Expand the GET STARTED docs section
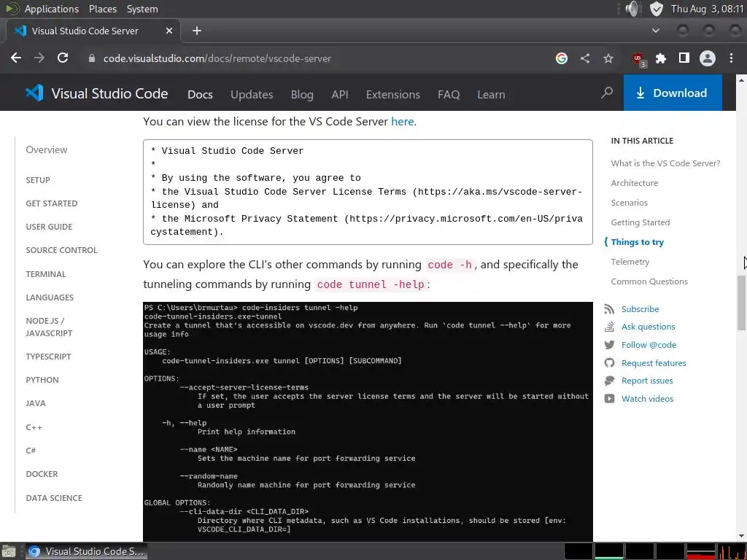The width and height of the screenshot is (747, 560). point(52,203)
